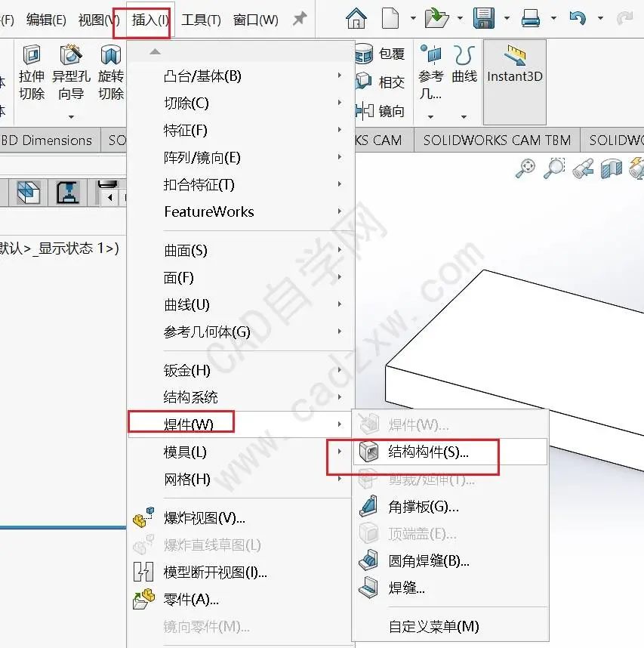Select the 焊缝... weld bead command
Viewport: 644px width, 648px height.
(x=450, y=588)
